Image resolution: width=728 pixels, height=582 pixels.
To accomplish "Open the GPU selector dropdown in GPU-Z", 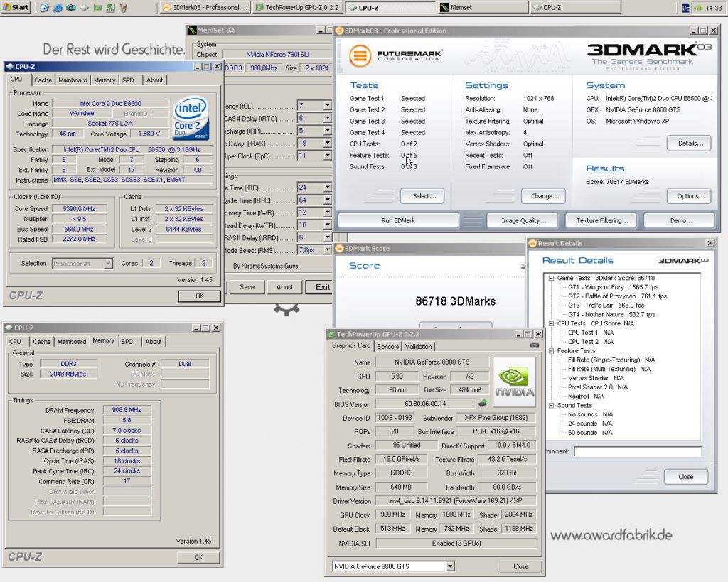I will pos(450,566).
